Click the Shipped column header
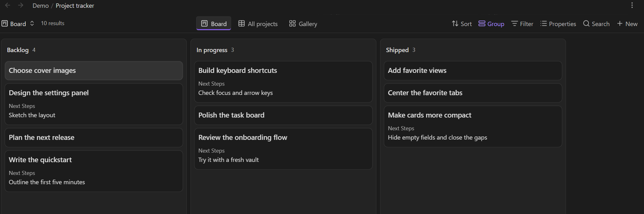Image resolution: width=644 pixels, height=214 pixels. (397, 50)
